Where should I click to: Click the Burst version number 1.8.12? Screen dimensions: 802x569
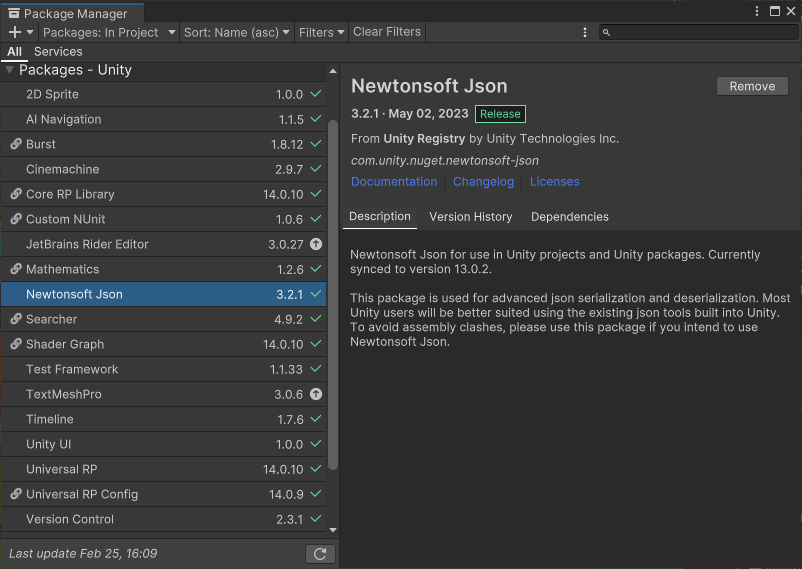[x=287, y=144]
